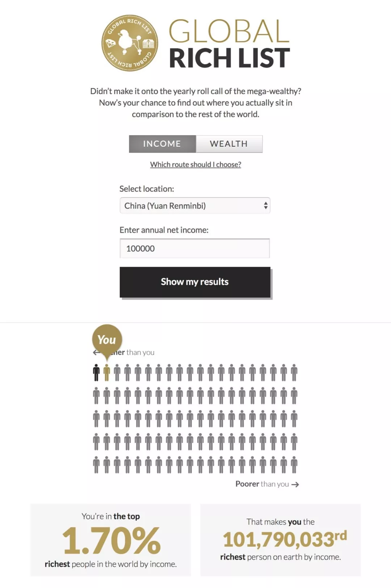Click the last gray person in bottom row
This screenshot has height=588, width=391.
click(294, 465)
